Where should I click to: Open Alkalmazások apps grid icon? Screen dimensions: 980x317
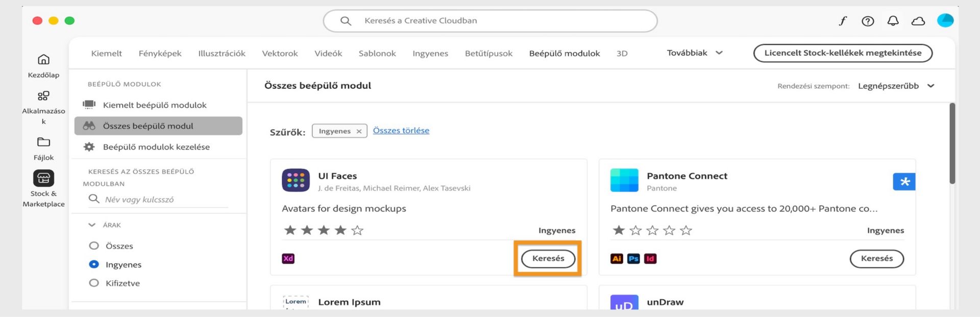point(43,95)
